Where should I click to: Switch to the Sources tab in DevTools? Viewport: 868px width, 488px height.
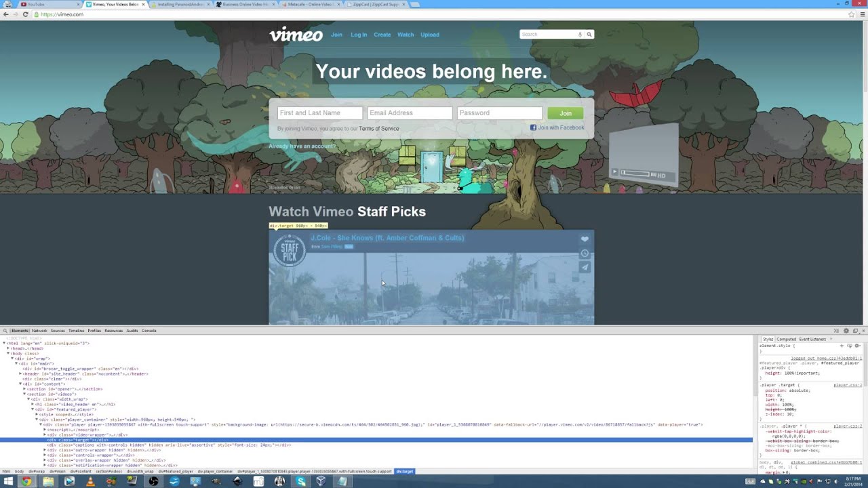click(58, 331)
